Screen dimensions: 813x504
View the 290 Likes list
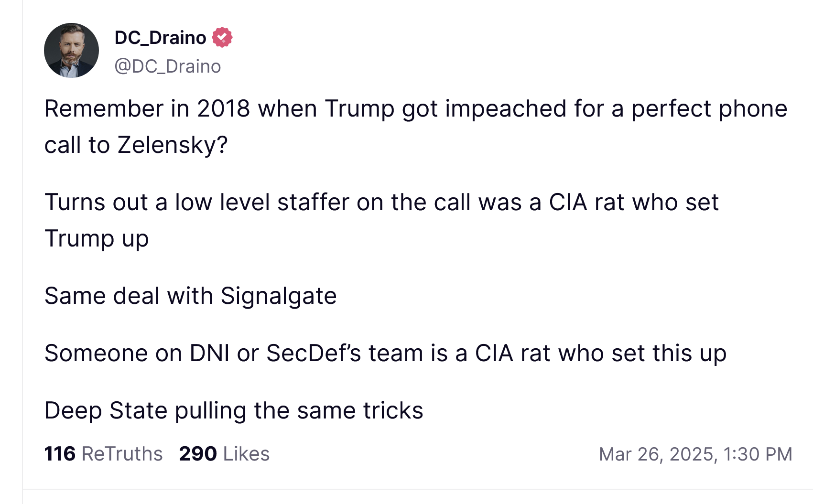(x=224, y=454)
